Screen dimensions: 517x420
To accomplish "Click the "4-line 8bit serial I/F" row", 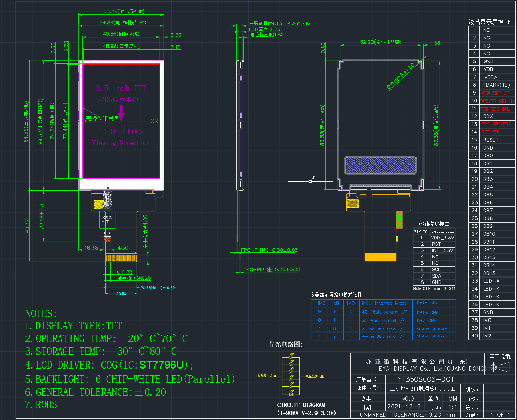I will click(x=384, y=336).
